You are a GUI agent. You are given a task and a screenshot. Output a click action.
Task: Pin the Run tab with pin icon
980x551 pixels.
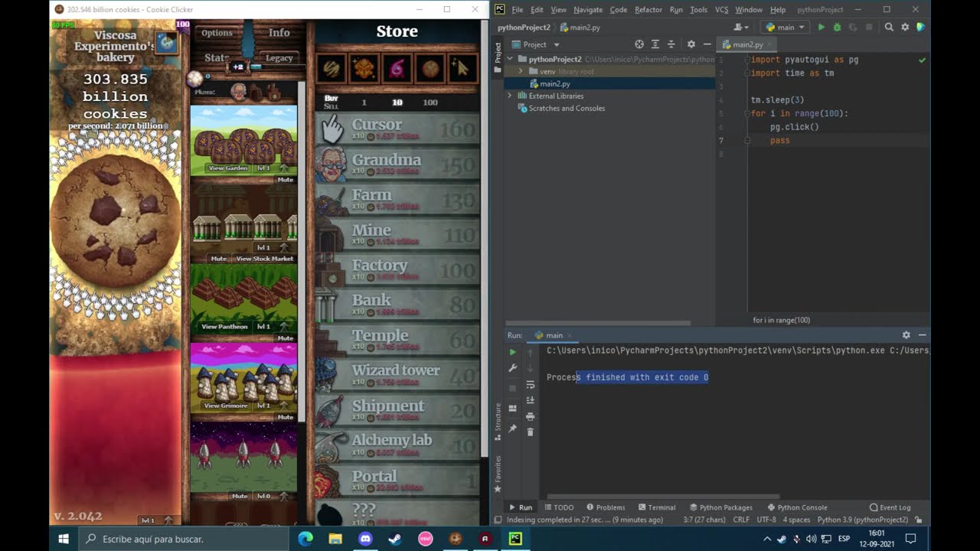[512, 429]
